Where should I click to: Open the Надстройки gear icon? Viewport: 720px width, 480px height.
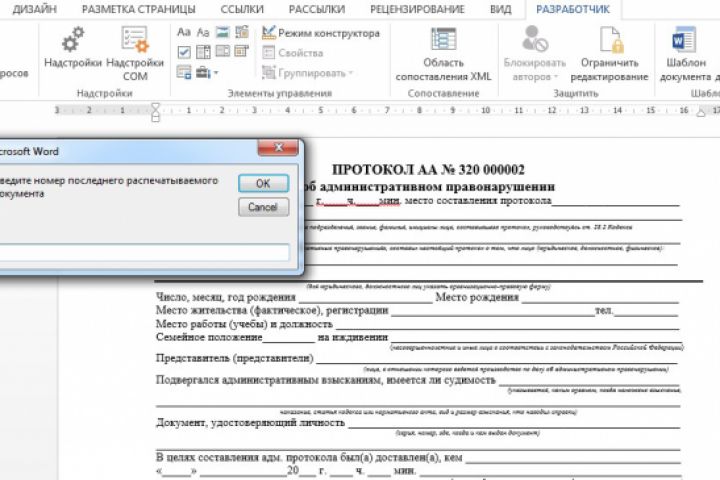[73, 48]
